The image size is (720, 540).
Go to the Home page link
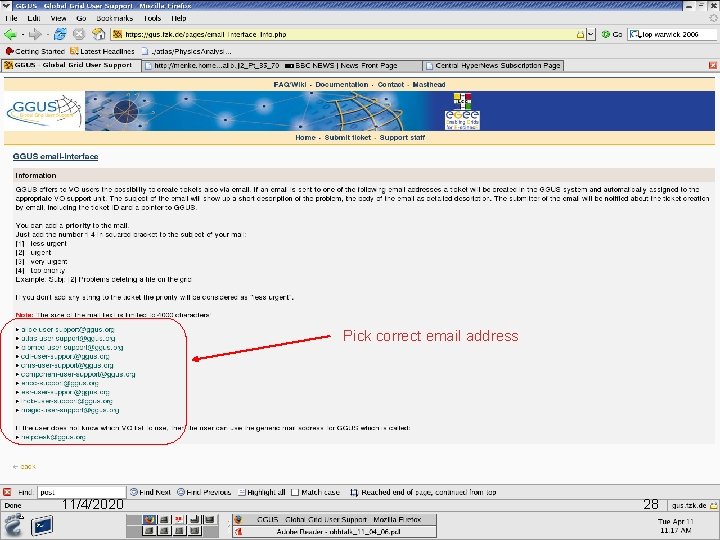coord(305,137)
